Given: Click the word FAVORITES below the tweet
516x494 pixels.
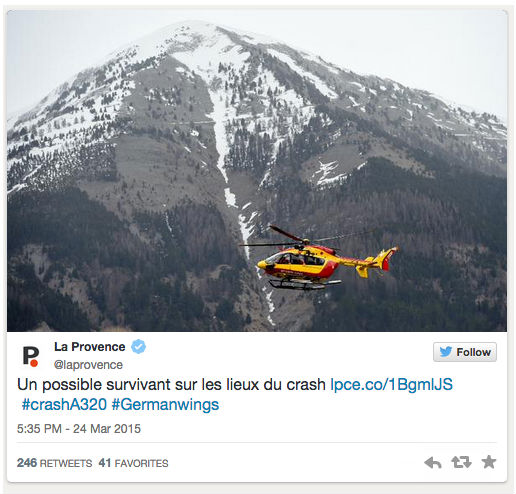Looking at the screenshot, I should 141,463.
